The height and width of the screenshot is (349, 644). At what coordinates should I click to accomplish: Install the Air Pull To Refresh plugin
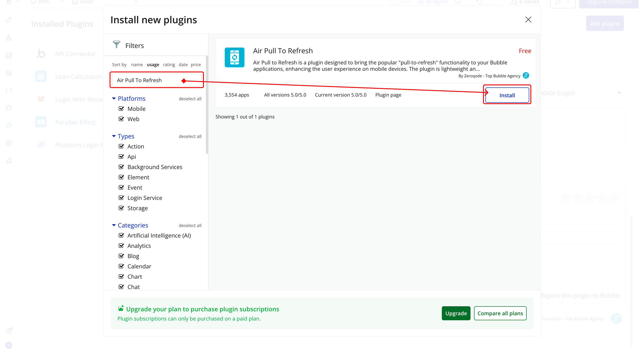pyautogui.click(x=507, y=95)
